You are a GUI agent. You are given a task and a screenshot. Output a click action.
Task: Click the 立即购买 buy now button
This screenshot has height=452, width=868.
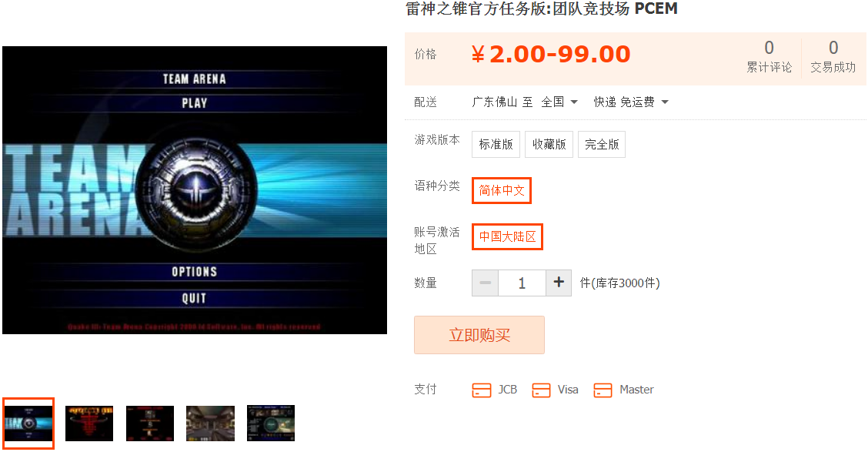[479, 335]
